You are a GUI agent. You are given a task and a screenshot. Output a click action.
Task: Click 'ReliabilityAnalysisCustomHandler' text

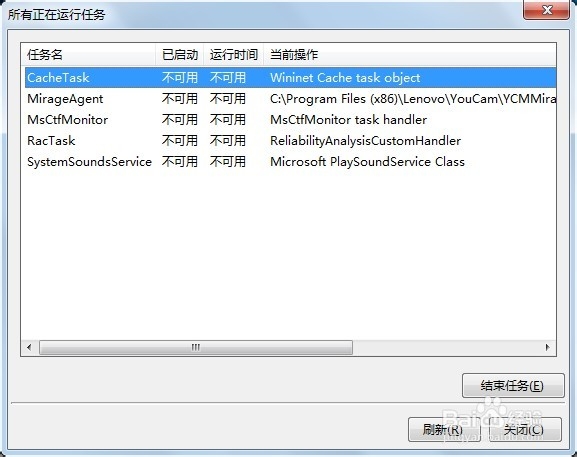[x=365, y=141]
